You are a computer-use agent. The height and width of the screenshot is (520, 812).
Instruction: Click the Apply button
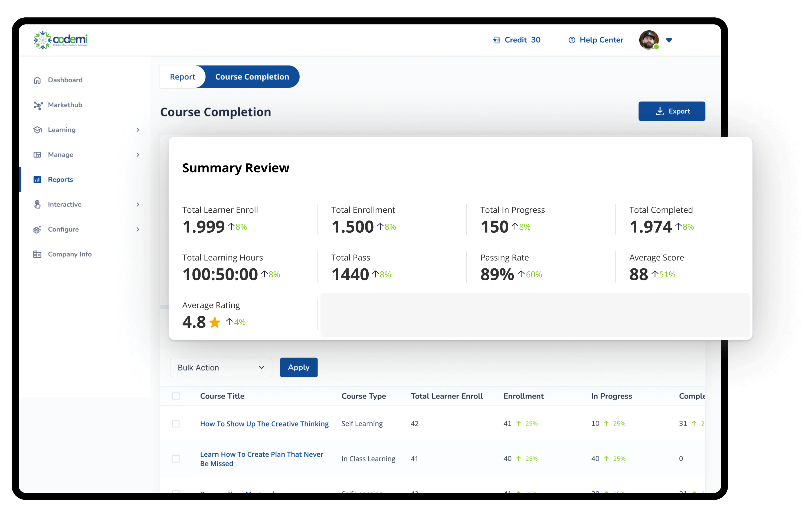(299, 367)
